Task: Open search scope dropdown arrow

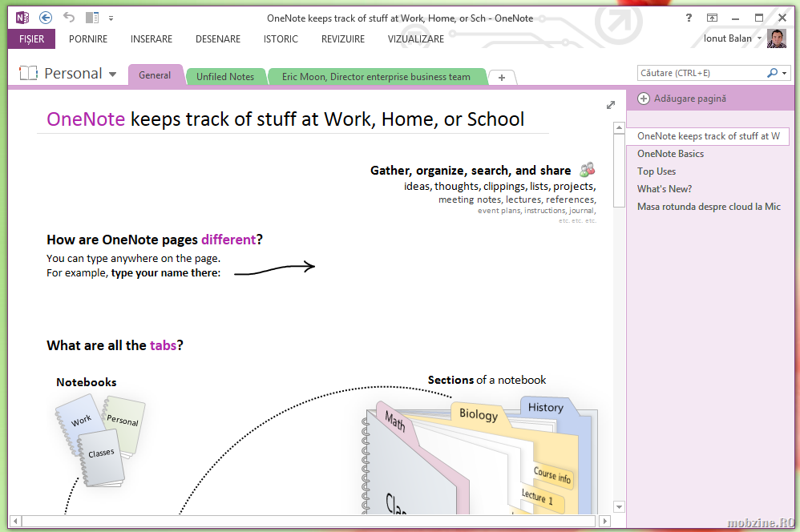Action: pyautogui.click(x=785, y=74)
